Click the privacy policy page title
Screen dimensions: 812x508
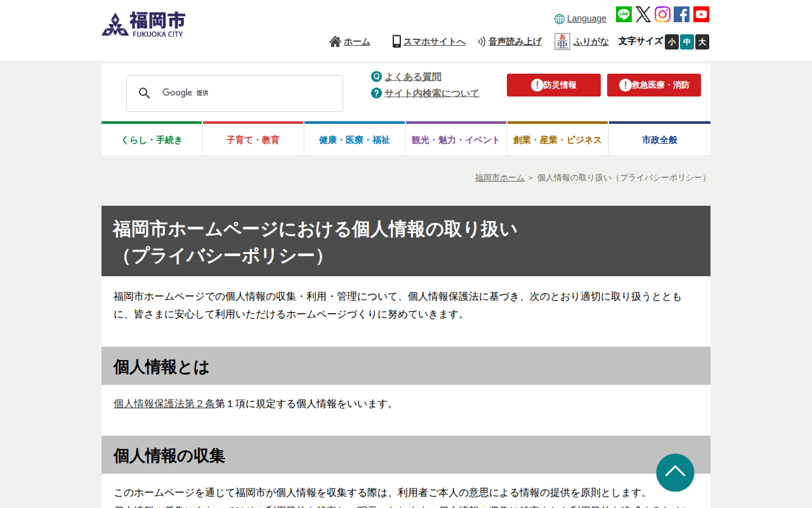click(406, 241)
